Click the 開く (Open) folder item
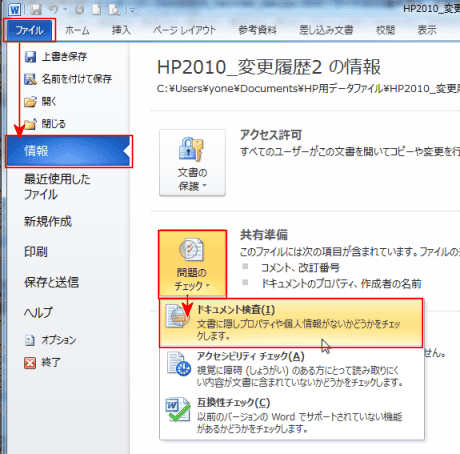The height and width of the screenshot is (454, 460). 40,101
